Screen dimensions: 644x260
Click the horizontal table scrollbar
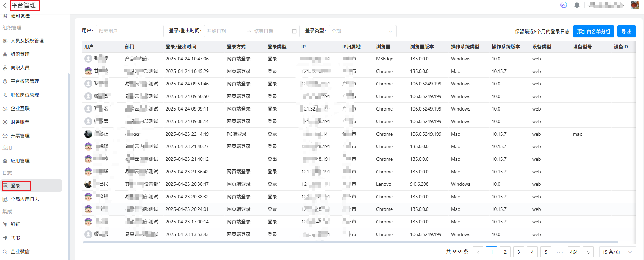tap(350, 242)
